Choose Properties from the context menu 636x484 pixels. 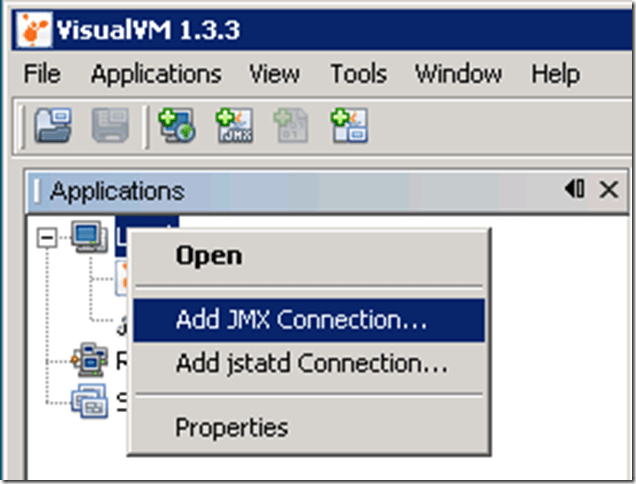[x=231, y=428]
